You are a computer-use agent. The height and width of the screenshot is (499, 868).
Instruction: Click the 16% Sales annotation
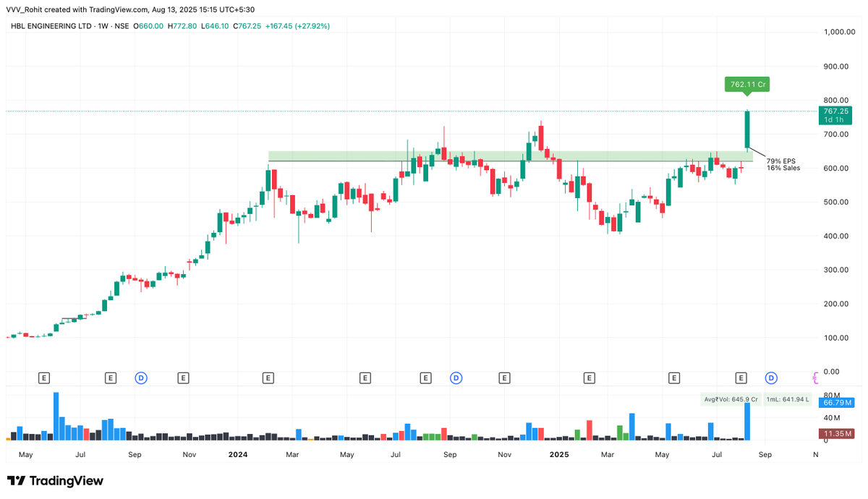(x=783, y=168)
